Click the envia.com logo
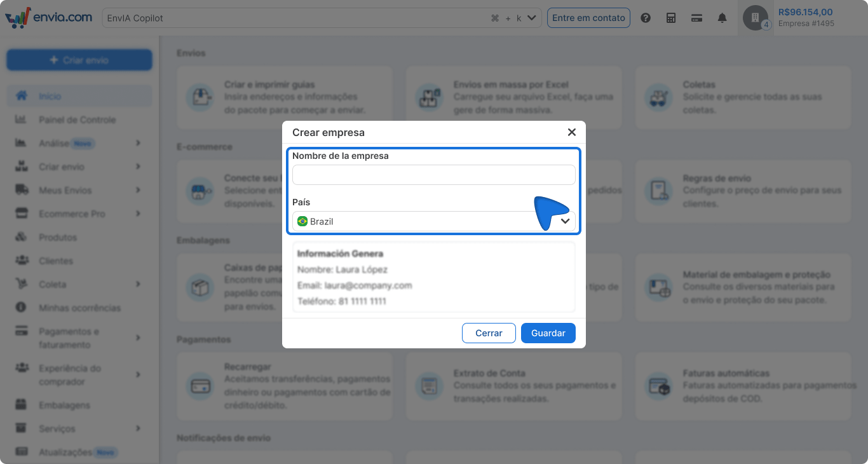The image size is (868, 464). click(x=49, y=18)
